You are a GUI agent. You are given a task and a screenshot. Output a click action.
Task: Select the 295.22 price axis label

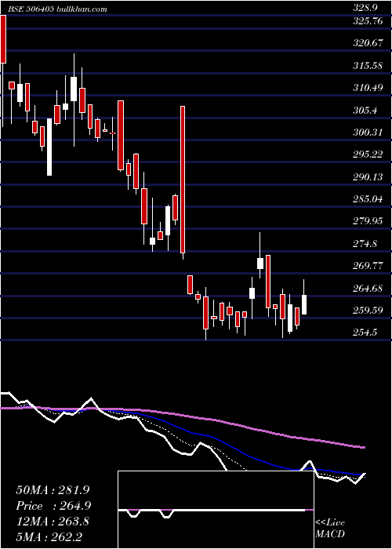tap(368, 155)
